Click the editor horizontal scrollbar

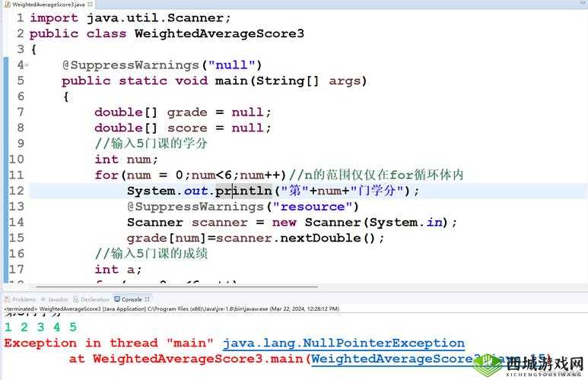(x=176, y=287)
